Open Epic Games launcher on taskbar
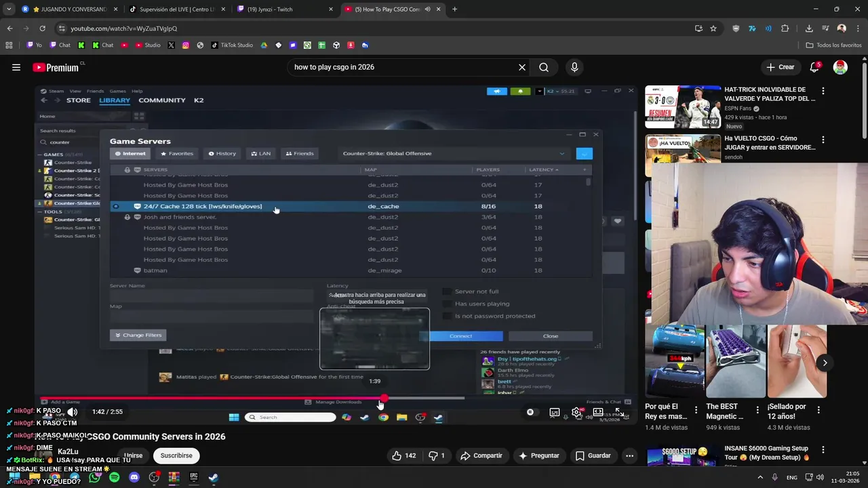The height and width of the screenshot is (488, 868). pyautogui.click(x=193, y=478)
